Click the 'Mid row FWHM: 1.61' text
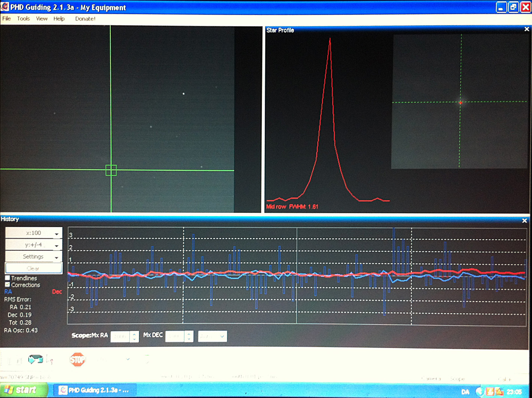The width and height of the screenshot is (532, 398). (292, 207)
